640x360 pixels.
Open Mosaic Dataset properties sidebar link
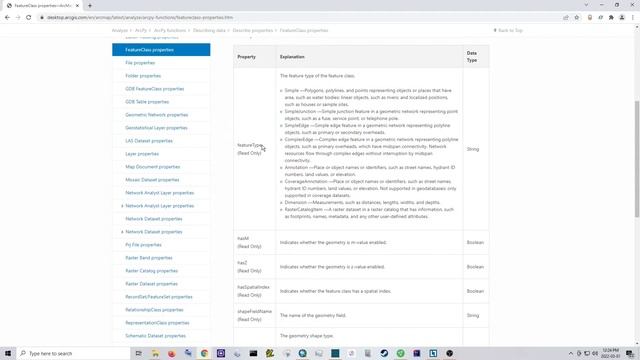[x=152, y=180]
